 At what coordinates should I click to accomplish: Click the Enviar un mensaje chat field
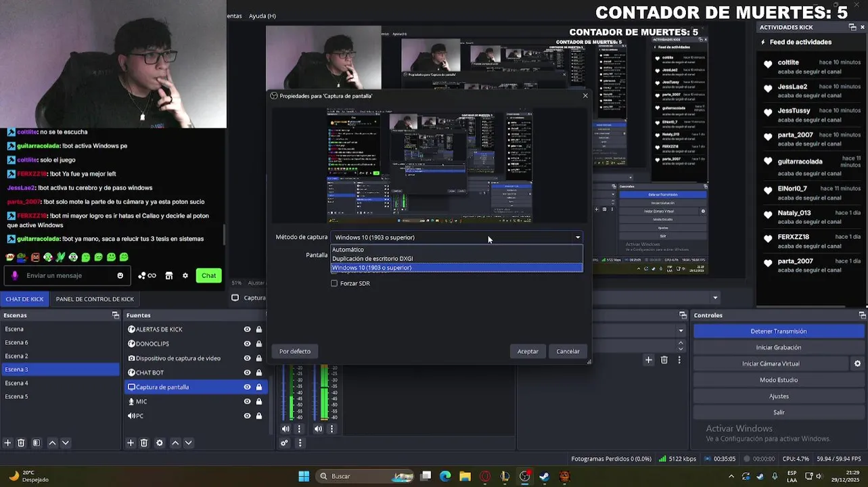coord(68,275)
